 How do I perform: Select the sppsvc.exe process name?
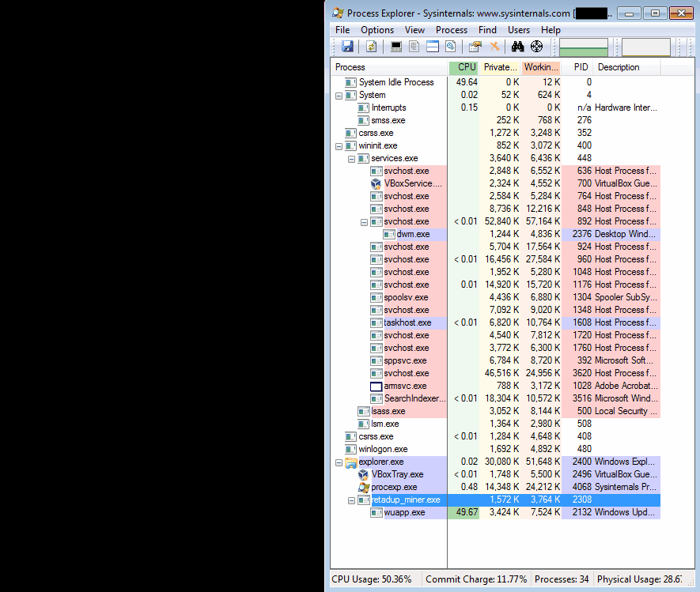point(405,360)
